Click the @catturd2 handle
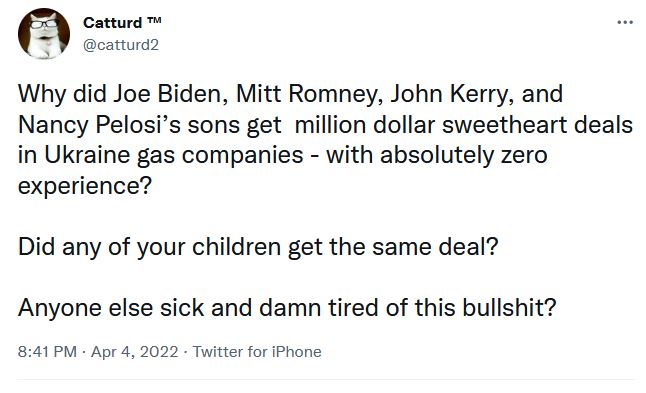This screenshot has height=393, width=646. click(x=121, y=44)
